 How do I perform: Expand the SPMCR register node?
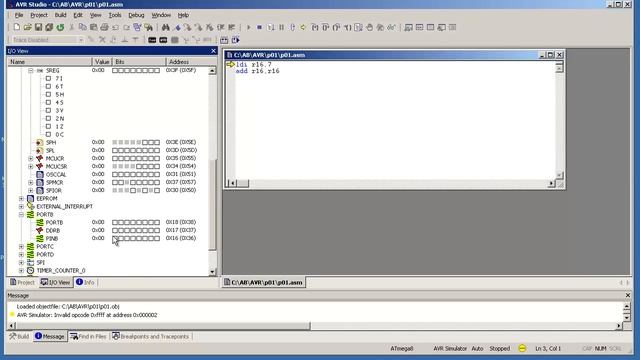click(31, 182)
